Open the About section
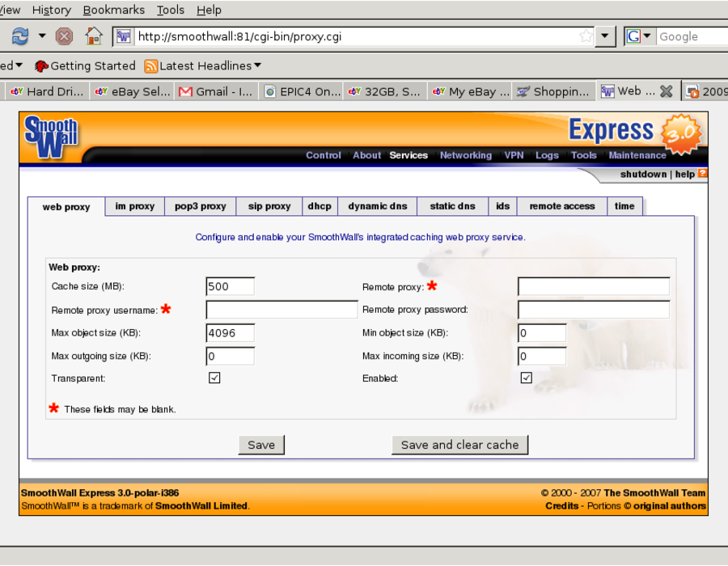728x566 pixels. pyautogui.click(x=366, y=155)
